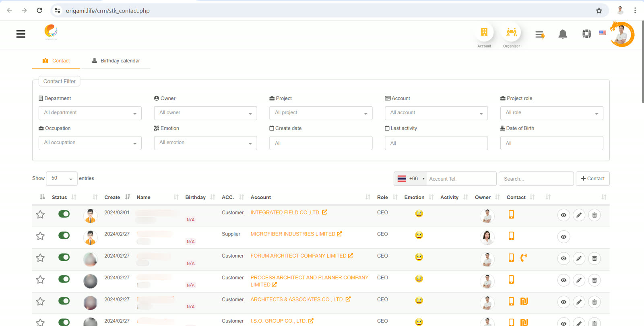This screenshot has height=326, width=644.
Task: Add a new contact with + Contact
Action: pos(592,179)
